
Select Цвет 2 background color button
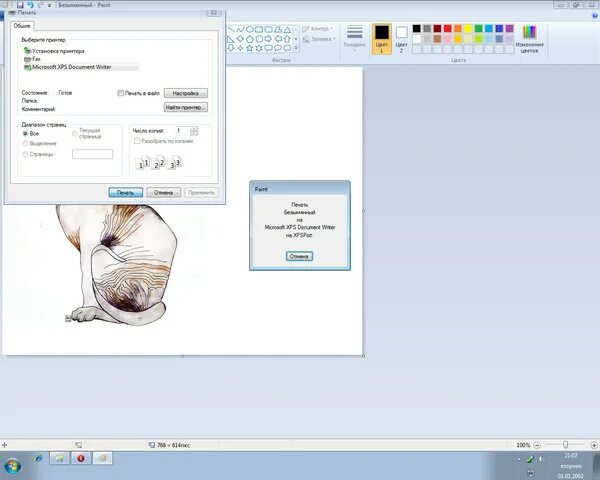click(x=401, y=38)
